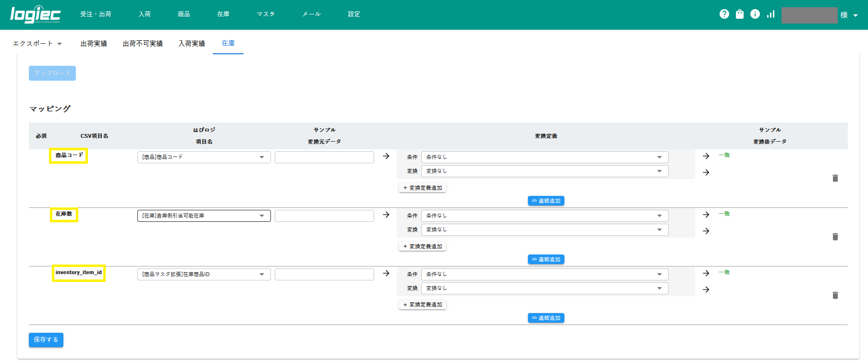Open the help question mark icon
This screenshot has width=868, height=363.
(x=724, y=14)
